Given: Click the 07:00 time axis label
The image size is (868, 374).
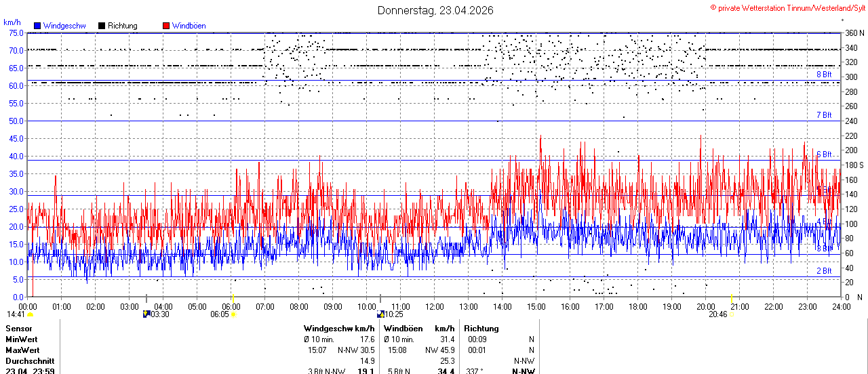Looking at the screenshot, I should pos(264,307).
